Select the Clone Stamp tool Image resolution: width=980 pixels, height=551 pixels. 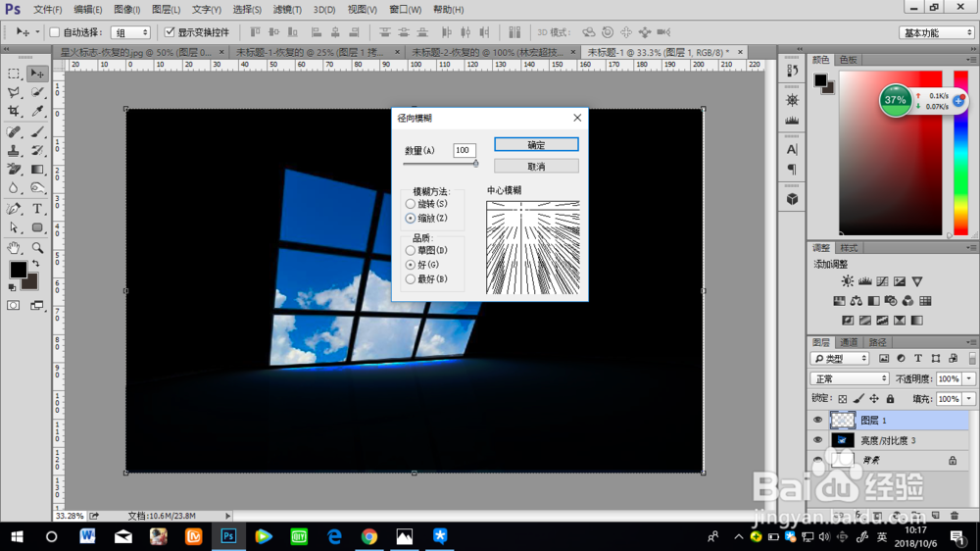13,151
